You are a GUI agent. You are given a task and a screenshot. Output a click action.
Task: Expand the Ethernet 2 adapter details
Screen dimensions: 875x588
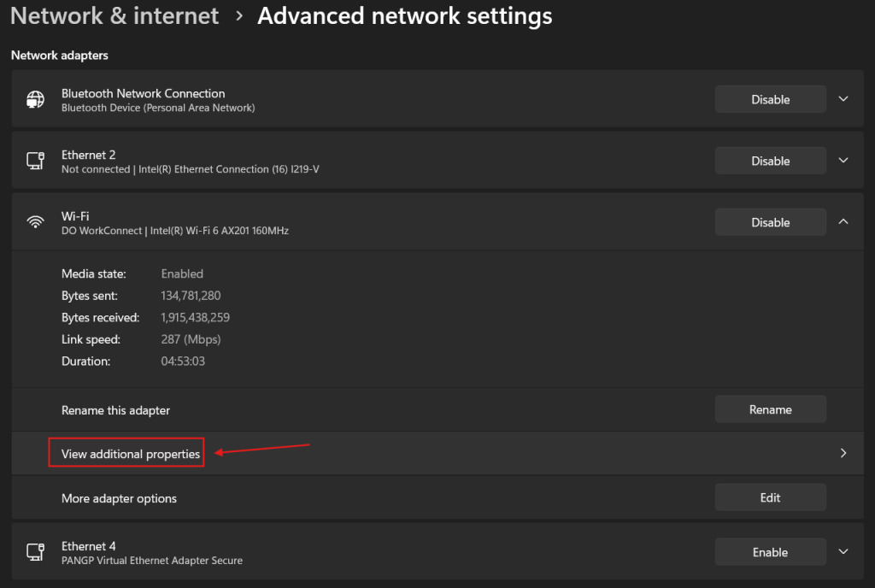pyautogui.click(x=843, y=160)
